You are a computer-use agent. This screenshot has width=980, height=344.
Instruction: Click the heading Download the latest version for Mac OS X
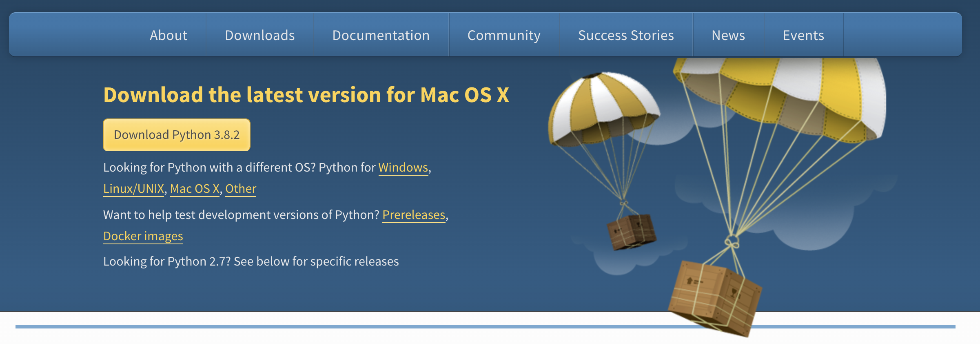tap(306, 95)
